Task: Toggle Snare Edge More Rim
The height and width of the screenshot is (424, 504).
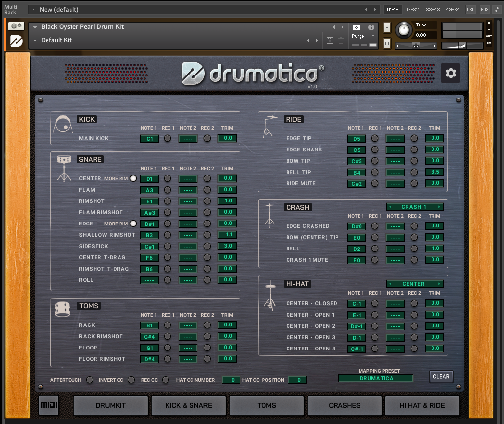Action: [x=133, y=224]
